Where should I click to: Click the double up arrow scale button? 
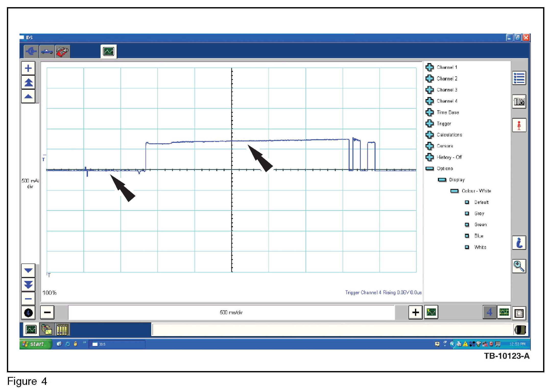tap(28, 82)
